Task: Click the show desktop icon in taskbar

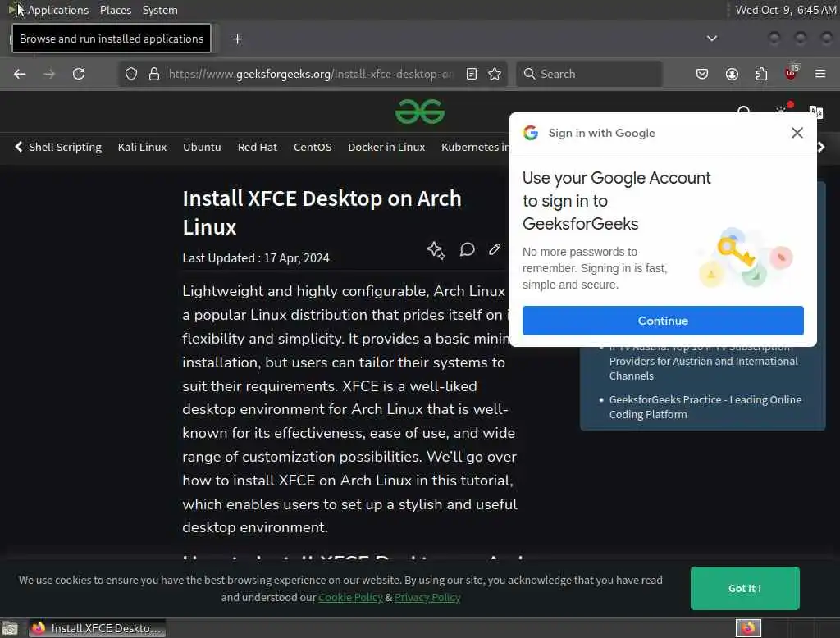Action: point(10,628)
